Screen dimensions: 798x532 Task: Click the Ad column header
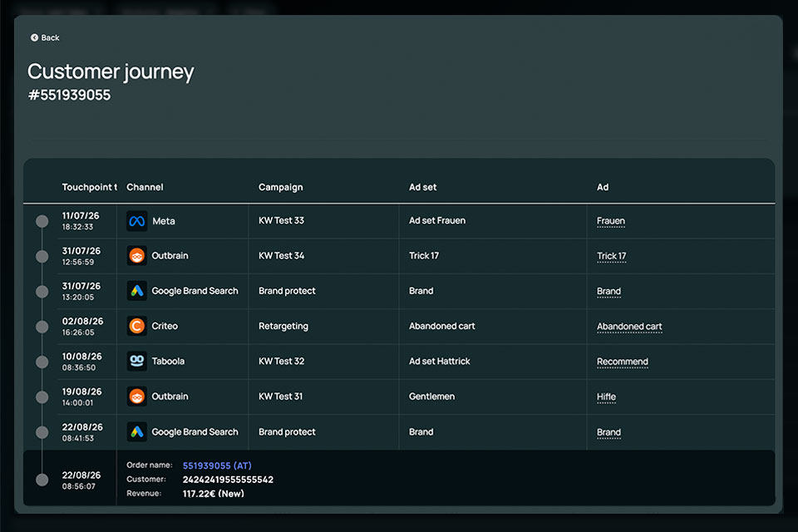[x=603, y=187]
